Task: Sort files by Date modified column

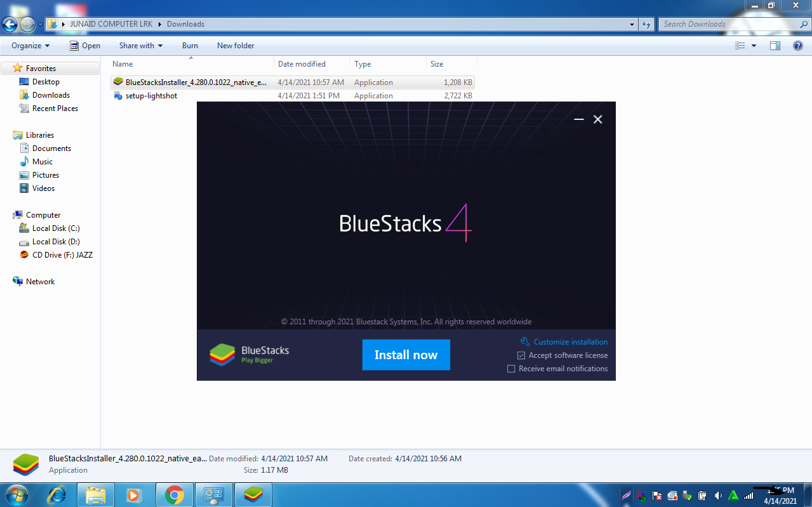Action: (x=312, y=64)
